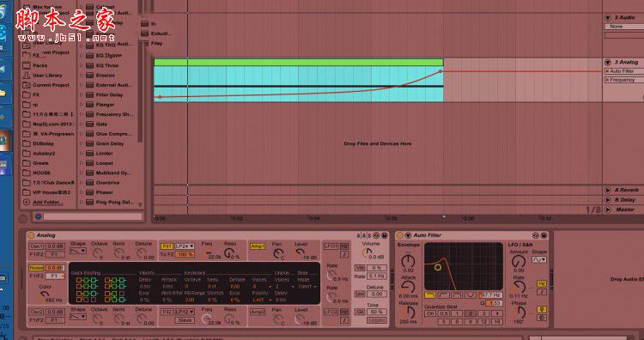644x340 pixels.
Task: Turn Quantize Beat On
Action: tap(430, 313)
